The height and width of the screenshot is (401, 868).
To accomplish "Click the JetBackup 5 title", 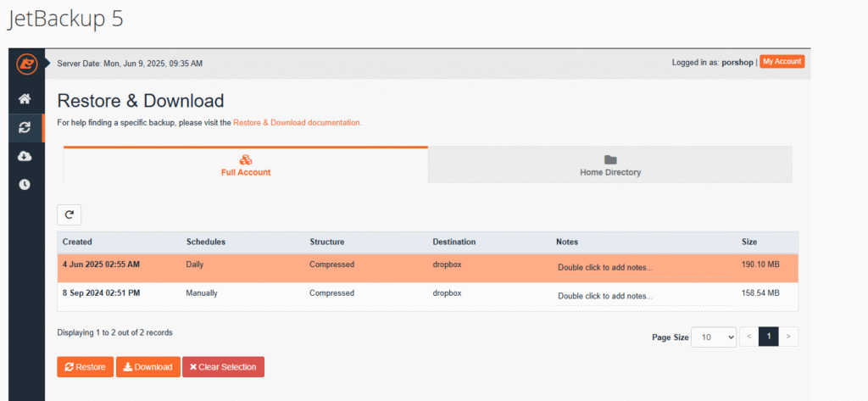I will [x=64, y=19].
